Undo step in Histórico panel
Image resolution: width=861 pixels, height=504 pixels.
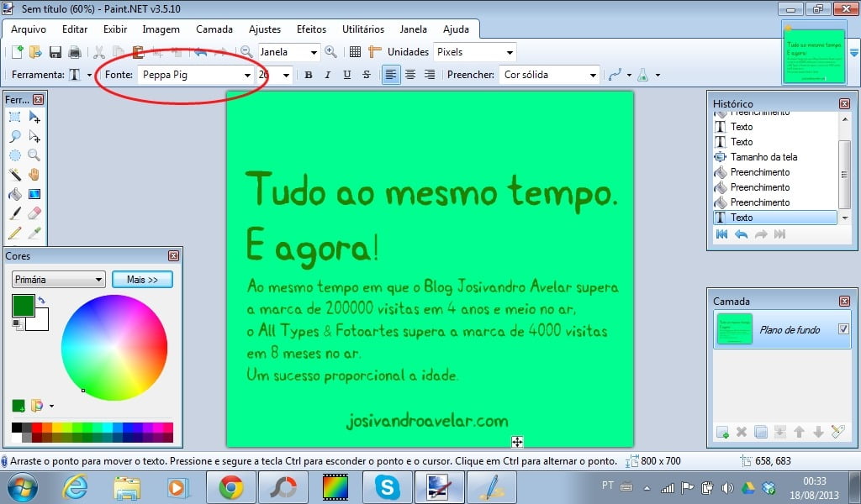[742, 234]
